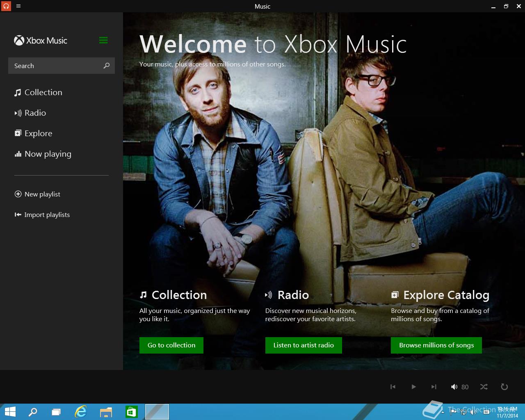525x420 pixels.
Task: Click the green hamburger menu icon
Action: 103,40
